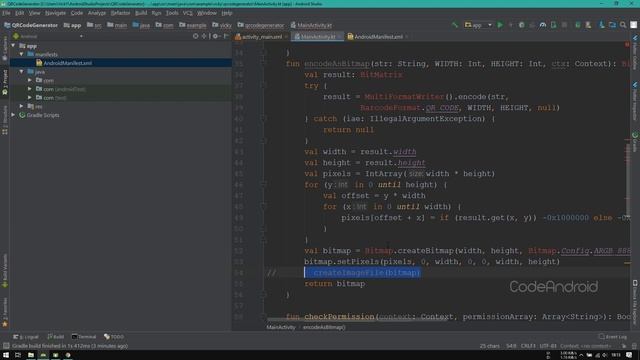Open the Event Log panel
Image resolution: width=640 pixels, height=360 pixels.
[x=613, y=337]
